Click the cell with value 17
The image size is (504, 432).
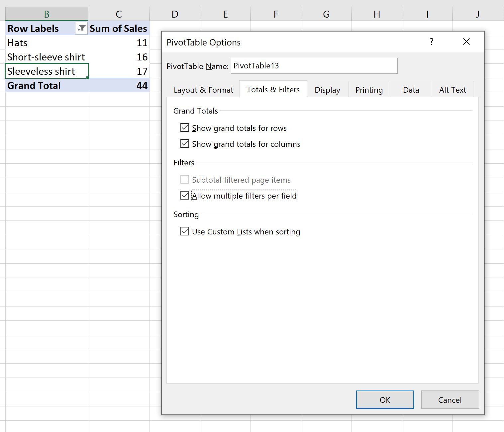click(119, 71)
